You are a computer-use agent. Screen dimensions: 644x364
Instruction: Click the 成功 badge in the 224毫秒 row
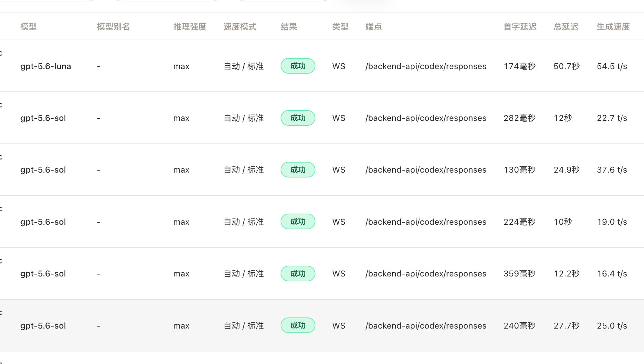pyautogui.click(x=298, y=222)
